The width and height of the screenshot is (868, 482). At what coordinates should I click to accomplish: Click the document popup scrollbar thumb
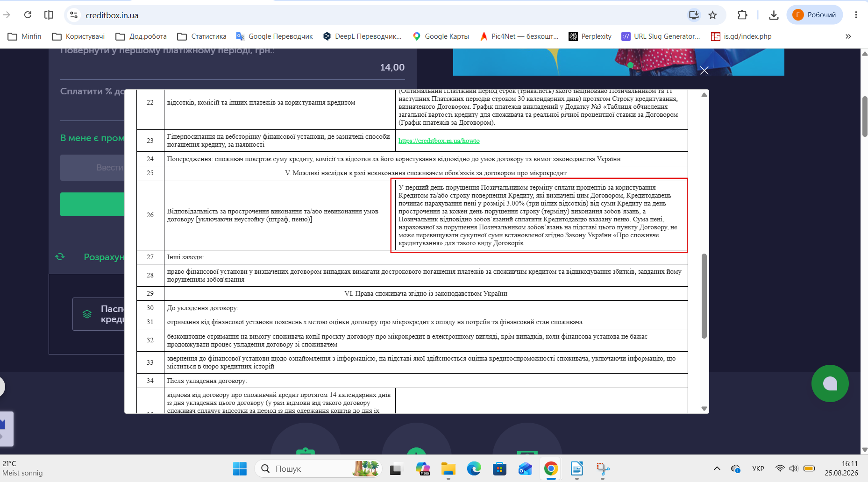coord(704,296)
